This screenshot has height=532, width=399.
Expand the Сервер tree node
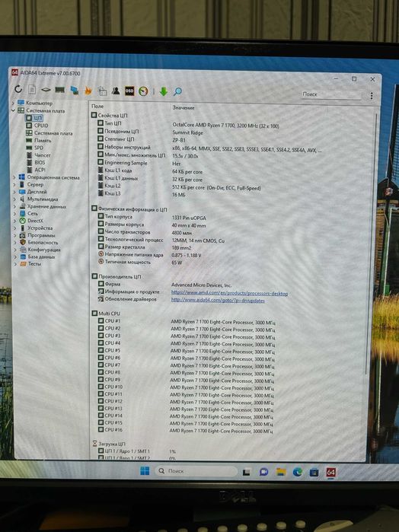click(x=14, y=185)
